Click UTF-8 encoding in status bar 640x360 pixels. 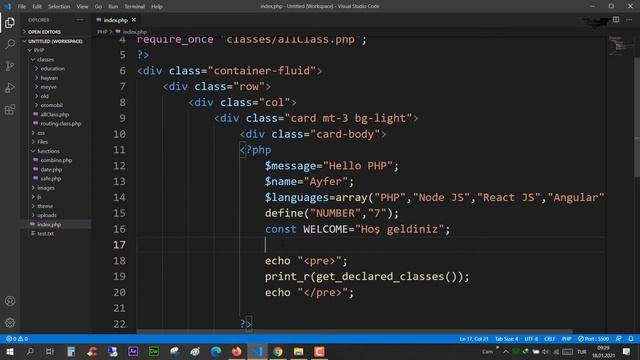(x=531, y=339)
